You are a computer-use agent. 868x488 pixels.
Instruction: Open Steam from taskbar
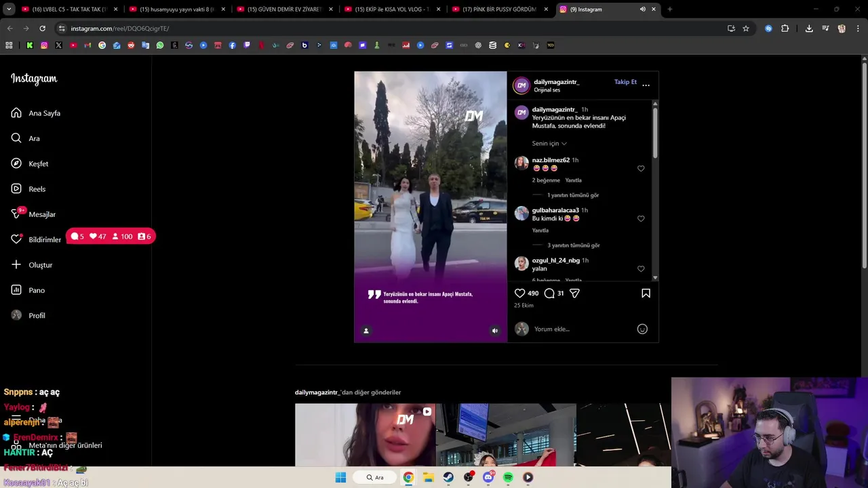click(448, 477)
